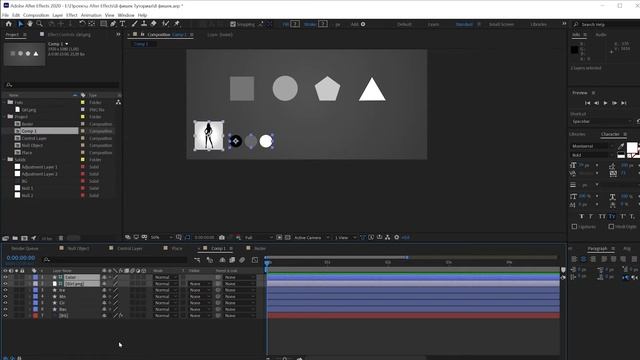The height and width of the screenshot is (360, 640).
Task: Toggle All Caps in Character panel
Action: point(602,216)
